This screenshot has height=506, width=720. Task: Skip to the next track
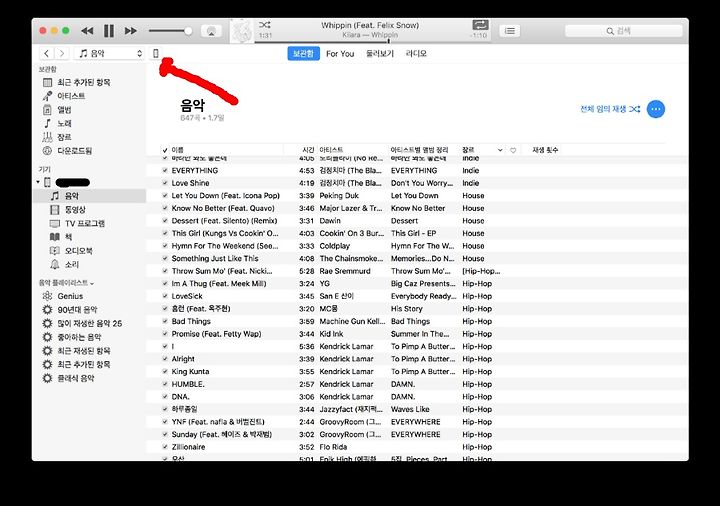click(x=131, y=31)
